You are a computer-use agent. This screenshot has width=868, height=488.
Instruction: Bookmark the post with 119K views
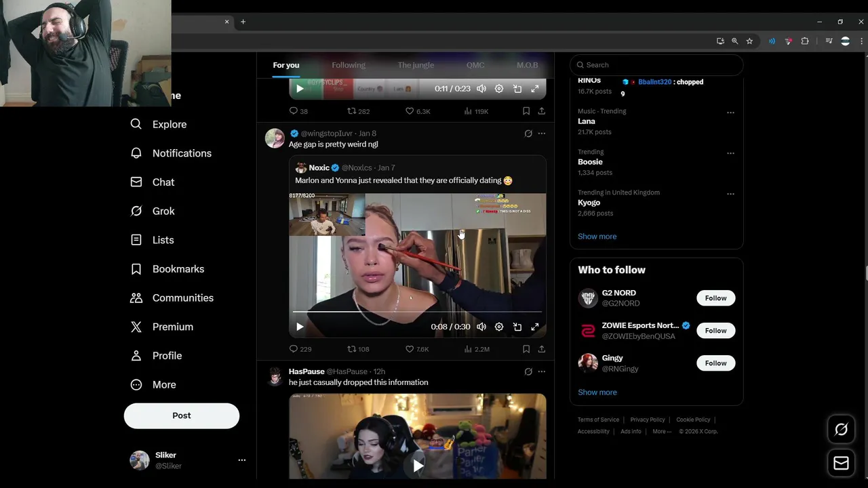click(x=526, y=111)
